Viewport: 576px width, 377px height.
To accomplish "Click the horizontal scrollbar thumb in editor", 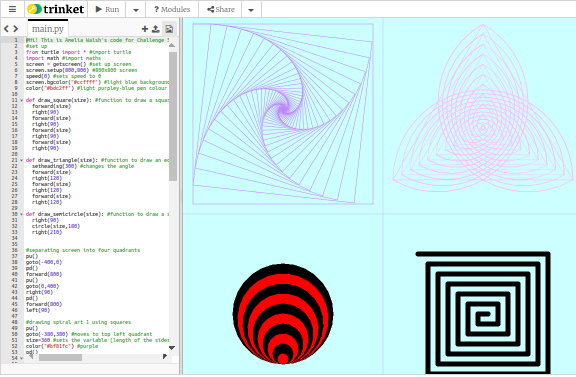I will [61, 357].
